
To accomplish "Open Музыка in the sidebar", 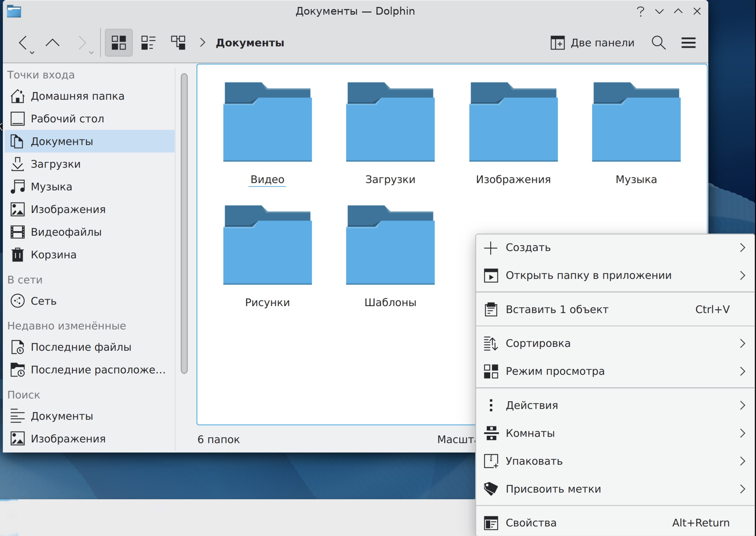I will click(x=90, y=187).
